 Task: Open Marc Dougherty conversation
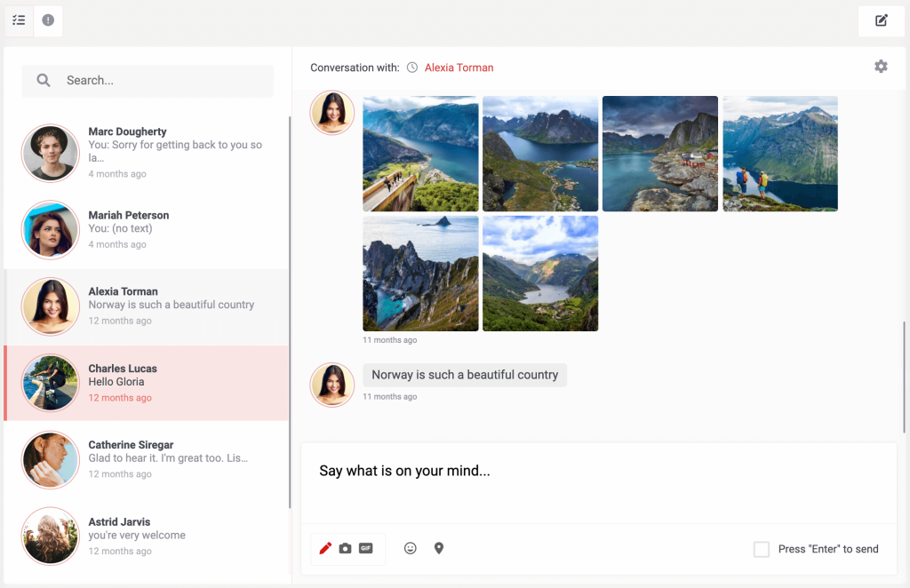(147, 153)
